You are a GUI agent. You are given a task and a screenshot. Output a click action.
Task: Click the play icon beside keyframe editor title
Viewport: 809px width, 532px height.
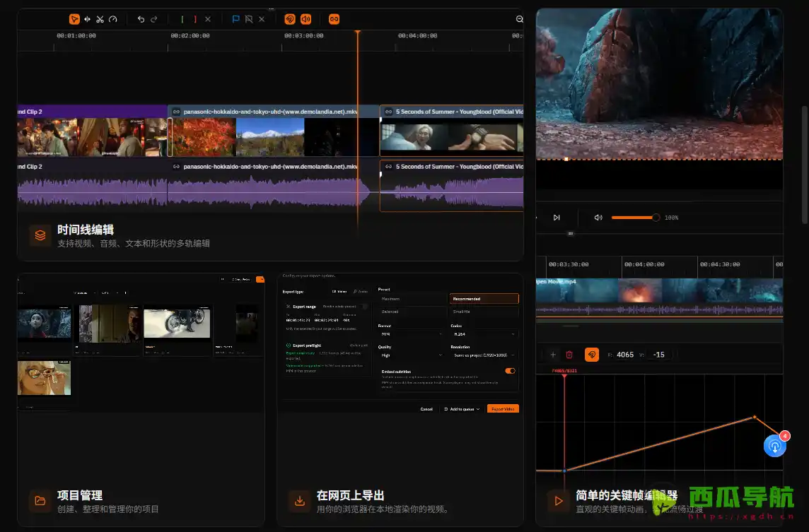point(558,501)
